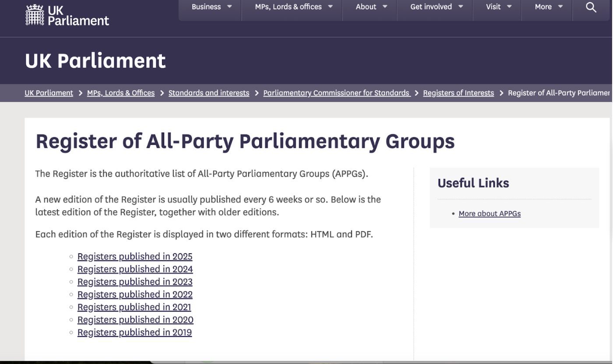Select Registers published in 2021
The width and height of the screenshot is (613, 364).
[134, 307]
